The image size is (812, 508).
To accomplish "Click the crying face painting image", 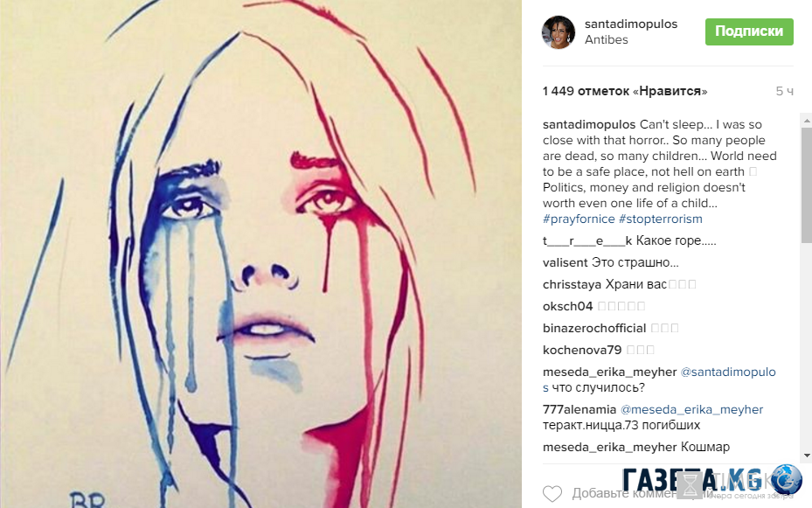I will click(260, 254).
